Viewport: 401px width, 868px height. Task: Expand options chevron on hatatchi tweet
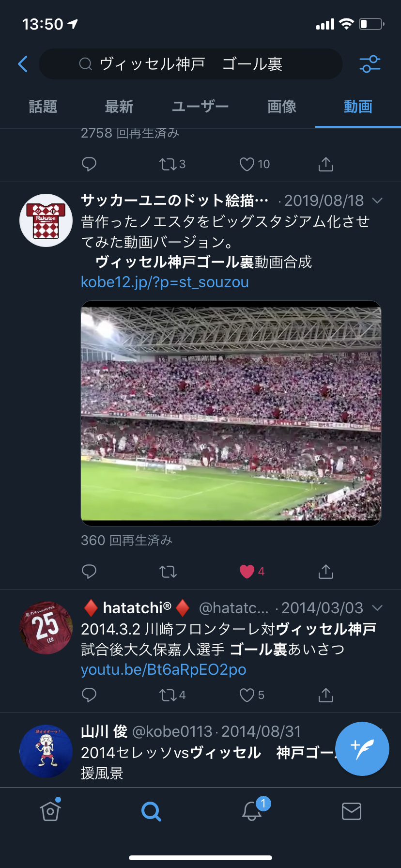pos(377,608)
